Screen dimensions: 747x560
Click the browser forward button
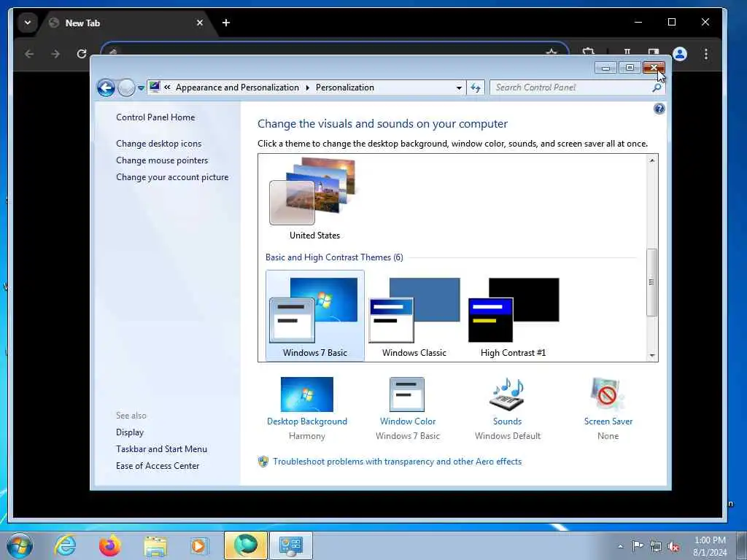[55, 54]
